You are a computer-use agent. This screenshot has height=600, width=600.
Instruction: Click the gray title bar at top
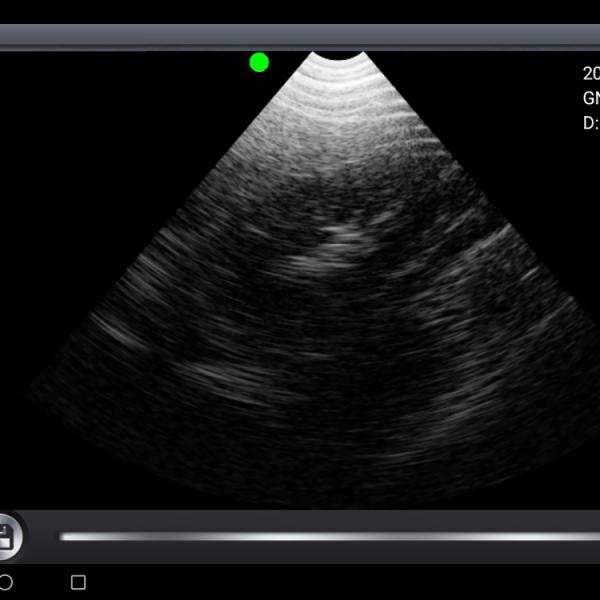point(300,37)
